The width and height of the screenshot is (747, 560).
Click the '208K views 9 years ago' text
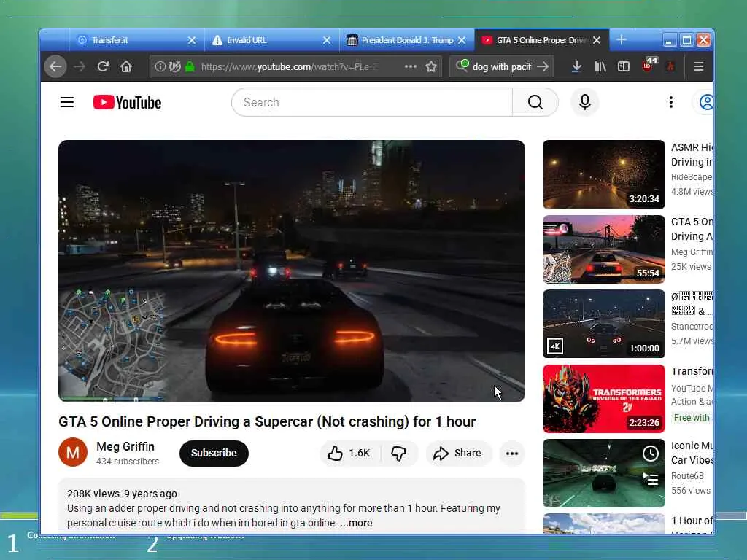click(122, 494)
